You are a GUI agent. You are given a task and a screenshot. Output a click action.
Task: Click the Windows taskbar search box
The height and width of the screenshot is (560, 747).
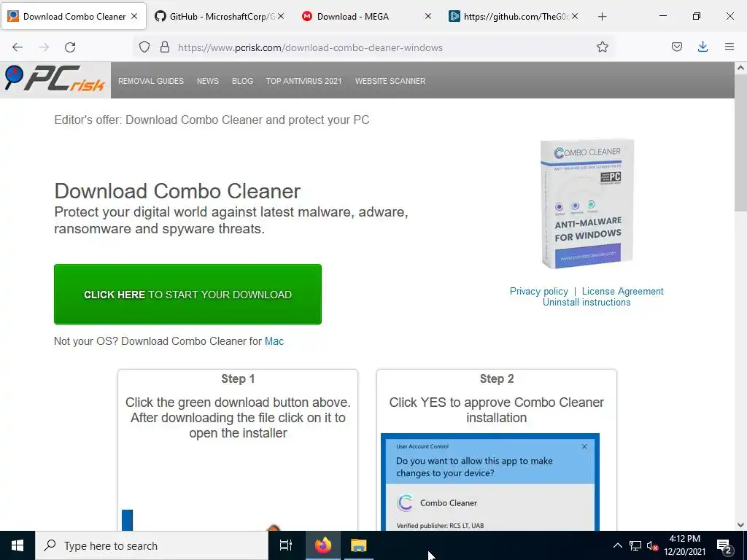tap(152, 545)
